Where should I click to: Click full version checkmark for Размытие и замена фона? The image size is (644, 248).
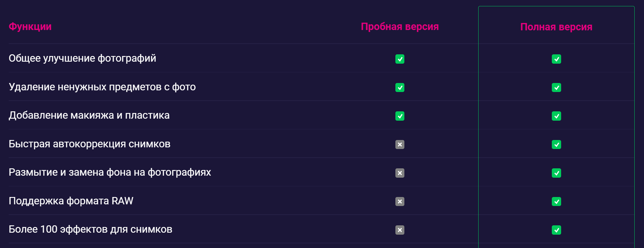[x=556, y=173]
